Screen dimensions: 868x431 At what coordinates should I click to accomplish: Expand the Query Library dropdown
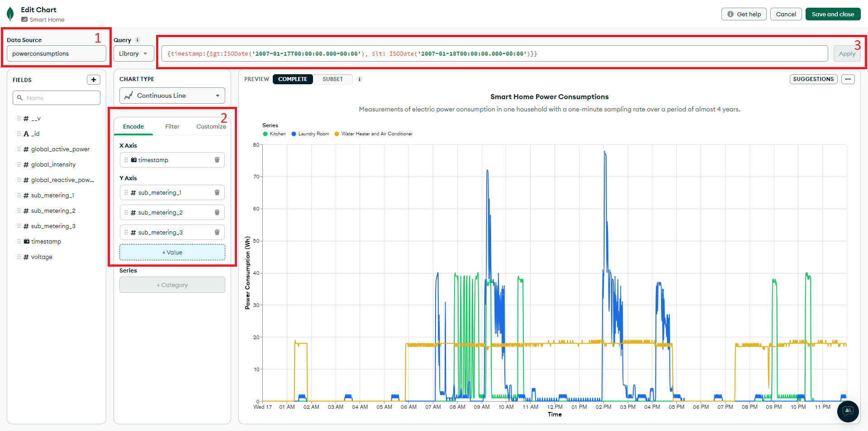pyautogui.click(x=133, y=53)
